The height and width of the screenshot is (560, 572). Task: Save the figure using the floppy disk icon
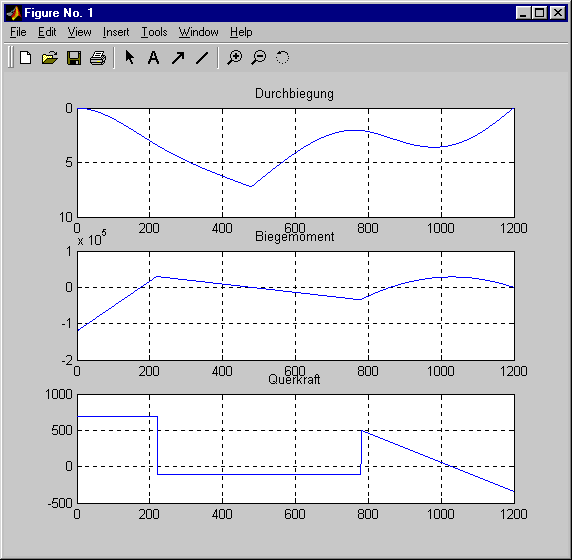[x=74, y=58]
